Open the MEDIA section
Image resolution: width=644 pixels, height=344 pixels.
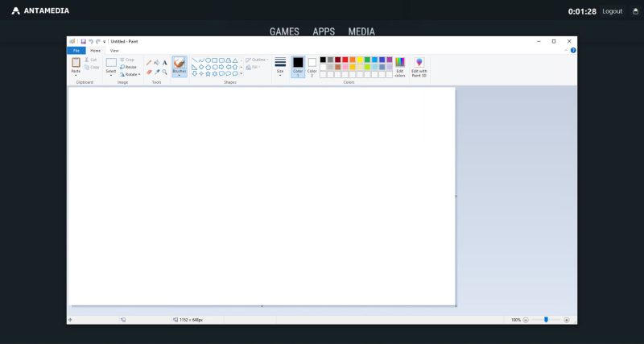(x=361, y=31)
